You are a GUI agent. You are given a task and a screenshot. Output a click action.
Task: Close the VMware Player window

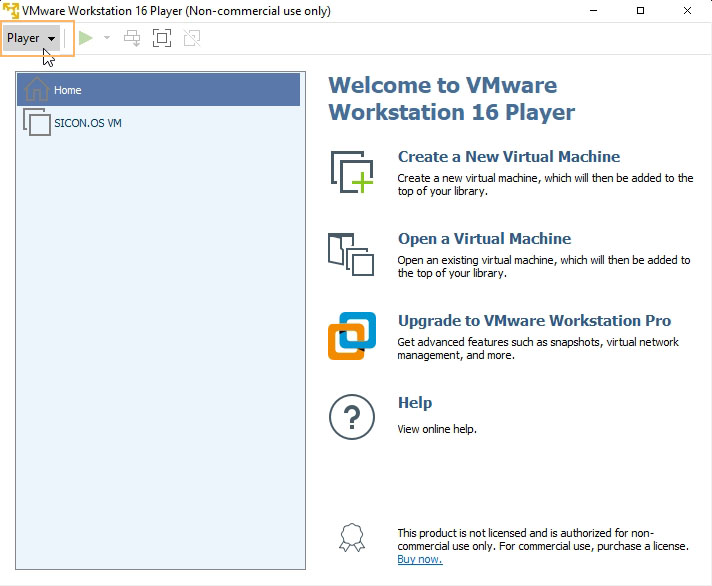pyautogui.click(x=688, y=11)
